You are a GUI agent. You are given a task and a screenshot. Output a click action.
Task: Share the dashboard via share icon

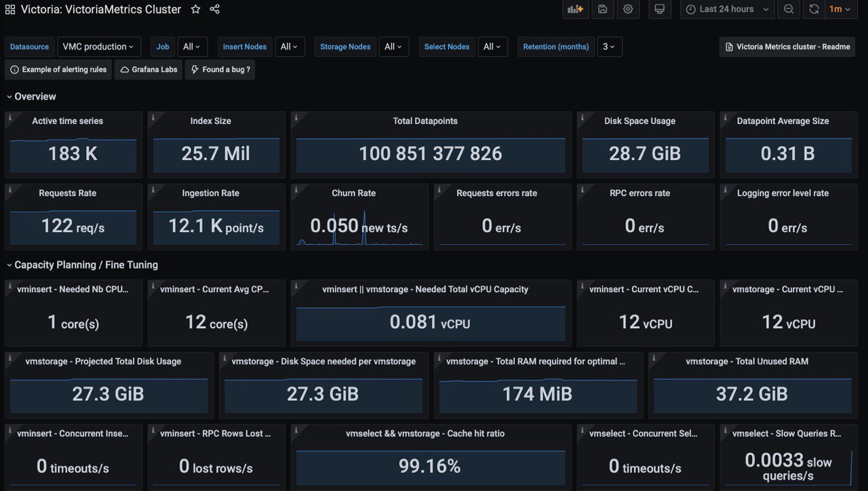click(x=215, y=9)
